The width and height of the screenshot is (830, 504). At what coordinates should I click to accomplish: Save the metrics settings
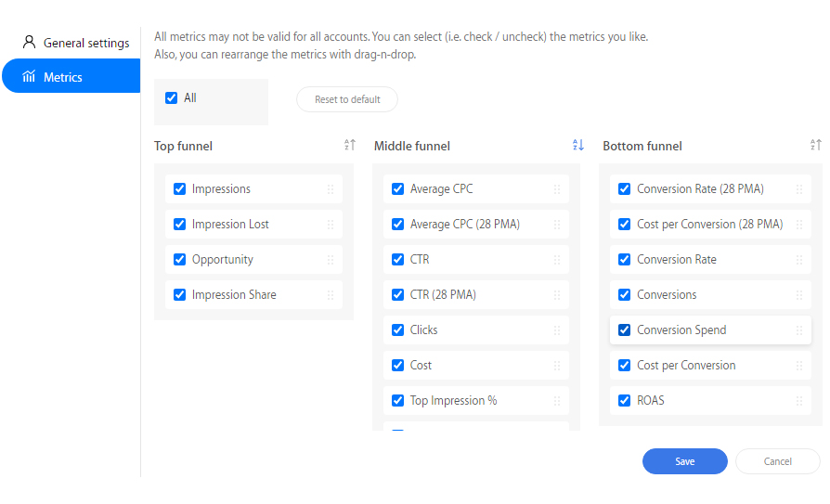684,461
